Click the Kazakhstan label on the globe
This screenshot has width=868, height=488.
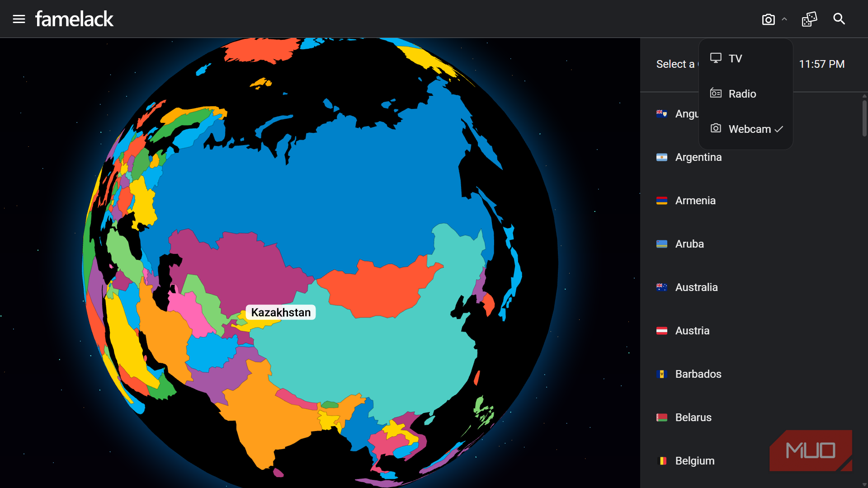tap(281, 312)
